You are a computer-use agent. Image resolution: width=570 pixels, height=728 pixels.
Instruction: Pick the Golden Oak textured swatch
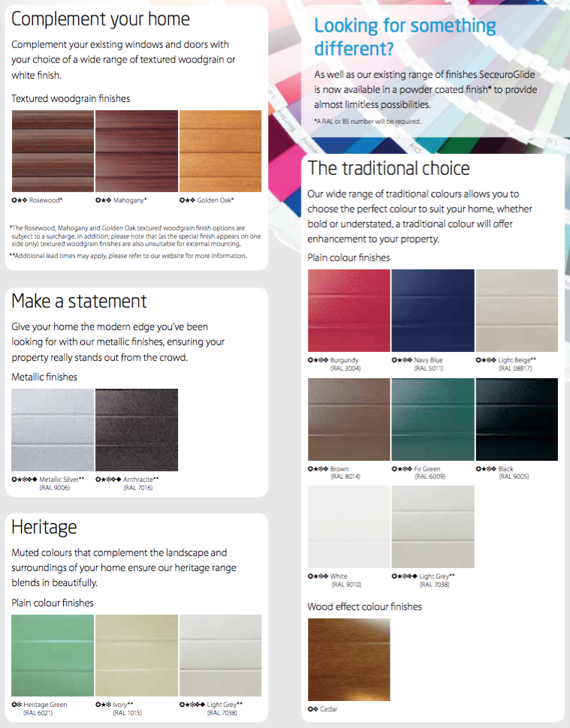(220, 151)
